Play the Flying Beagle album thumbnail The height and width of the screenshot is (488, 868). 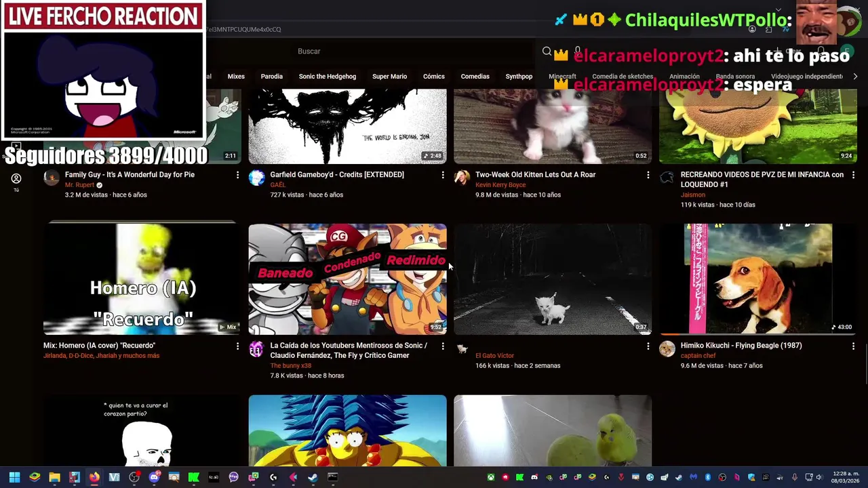pyautogui.click(x=758, y=279)
